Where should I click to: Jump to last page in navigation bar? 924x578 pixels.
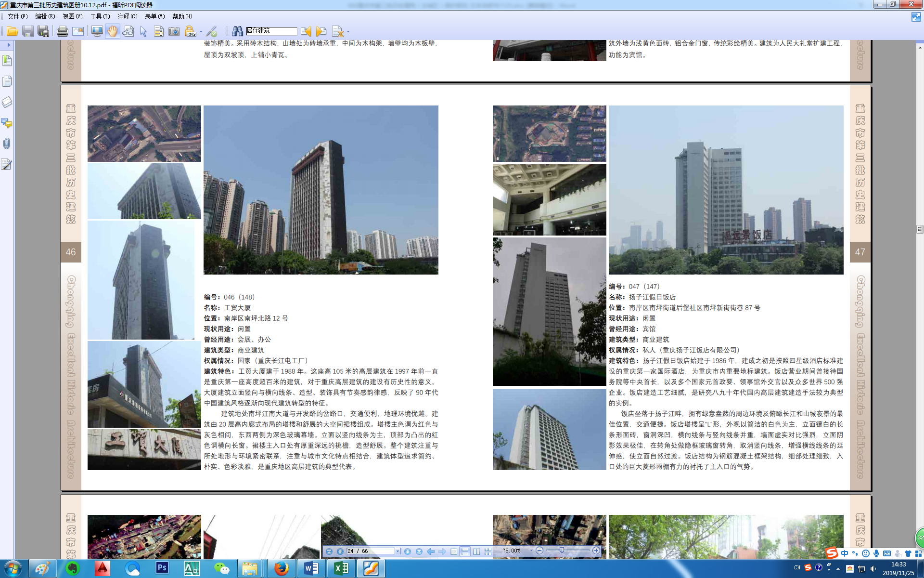[419, 551]
